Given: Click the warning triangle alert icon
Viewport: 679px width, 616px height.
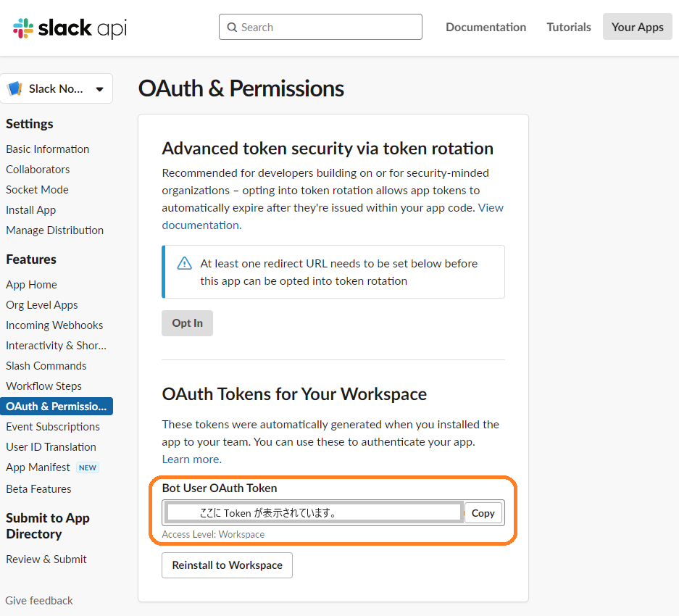Looking at the screenshot, I should (x=185, y=264).
